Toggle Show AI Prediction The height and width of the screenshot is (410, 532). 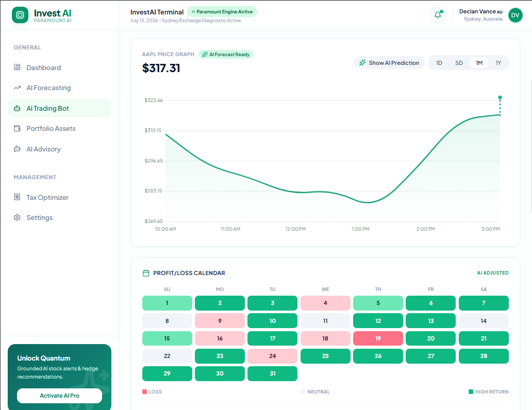[x=389, y=63]
